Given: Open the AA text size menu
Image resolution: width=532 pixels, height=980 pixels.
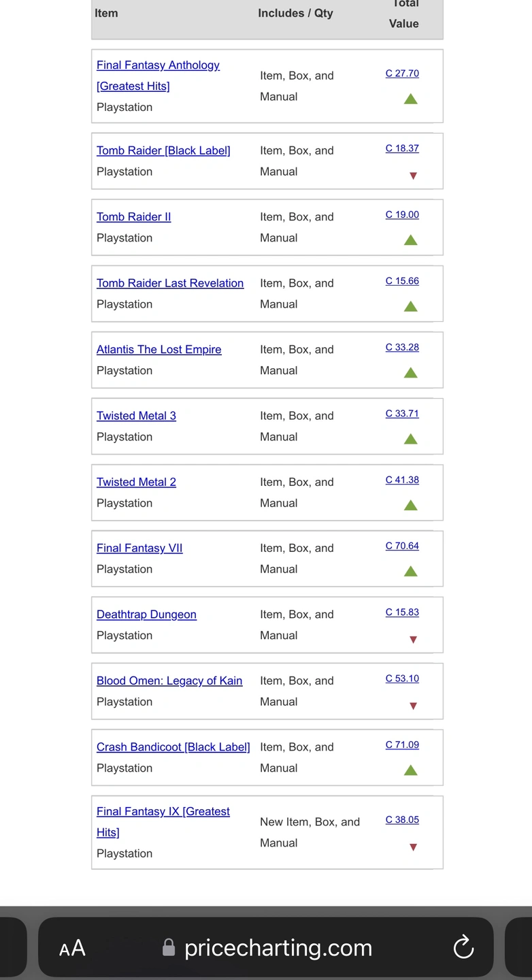Looking at the screenshot, I should tap(72, 948).
